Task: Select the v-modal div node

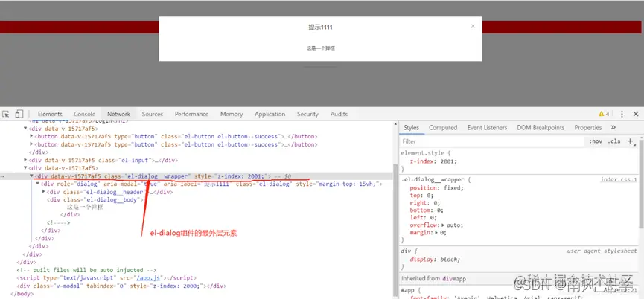Action: coord(121,286)
